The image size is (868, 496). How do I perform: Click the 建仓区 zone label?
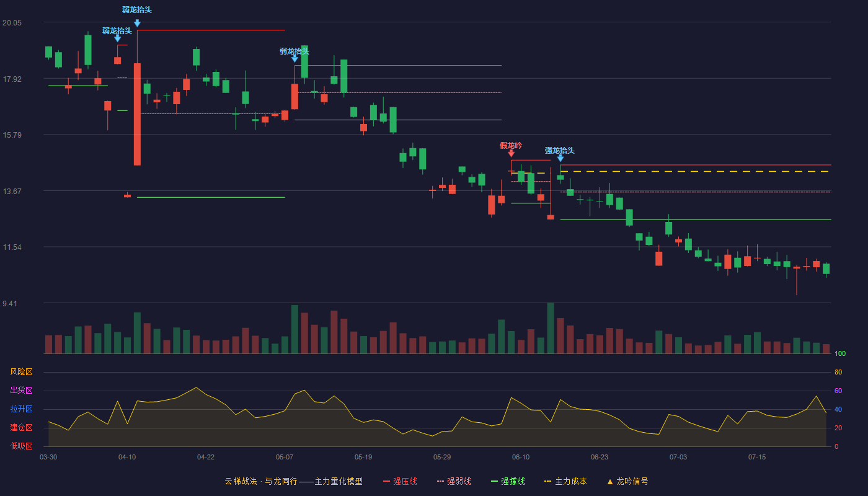coord(21,428)
